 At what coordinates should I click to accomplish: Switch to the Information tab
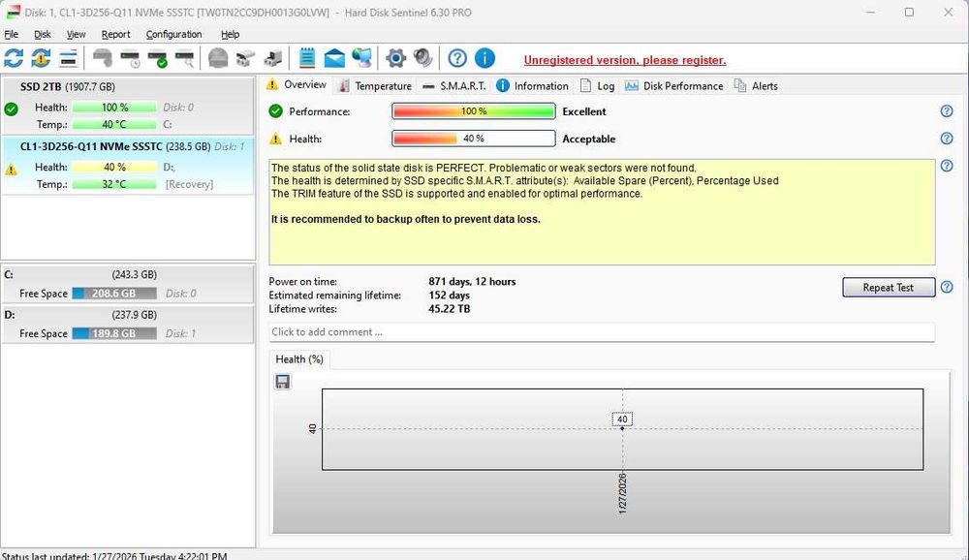coord(532,86)
